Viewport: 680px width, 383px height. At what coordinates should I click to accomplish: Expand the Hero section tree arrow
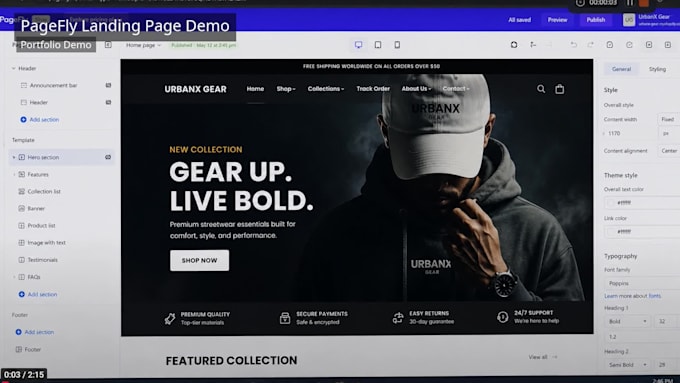pyautogui.click(x=13, y=157)
